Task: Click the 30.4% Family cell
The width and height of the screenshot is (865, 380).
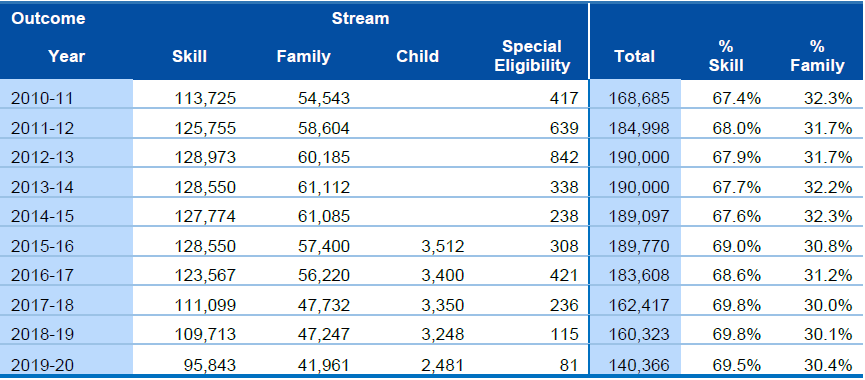Action: (828, 365)
